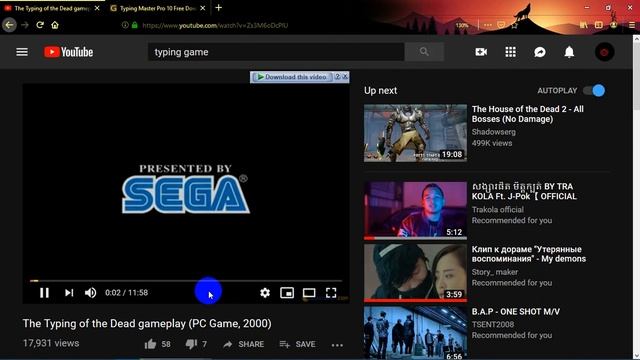Open the YouTube hamburger guide menu
This screenshot has width=640, height=360.
[x=22, y=52]
